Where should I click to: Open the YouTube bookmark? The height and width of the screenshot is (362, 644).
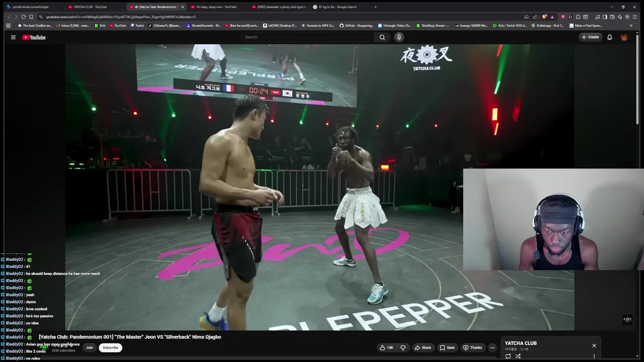click(x=118, y=26)
